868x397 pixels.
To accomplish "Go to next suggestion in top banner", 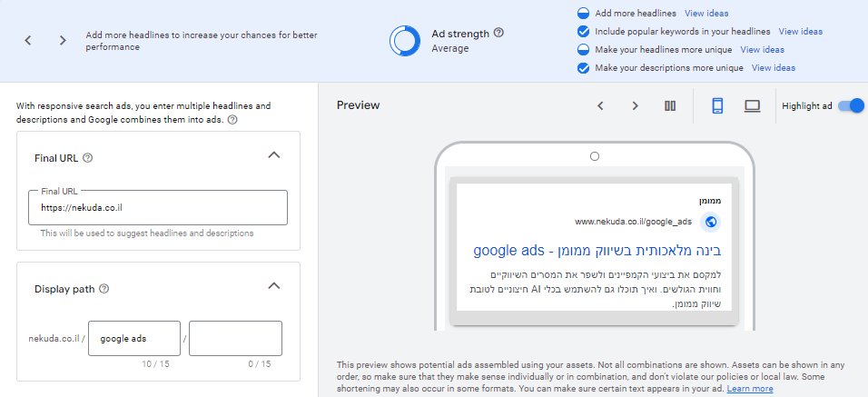I will click(63, 41).
